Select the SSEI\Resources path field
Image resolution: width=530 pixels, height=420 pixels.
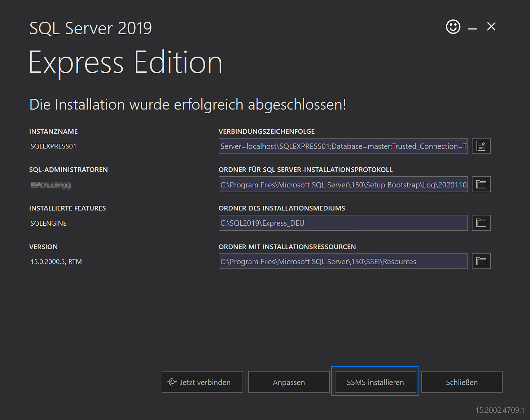tap(343, 261)
